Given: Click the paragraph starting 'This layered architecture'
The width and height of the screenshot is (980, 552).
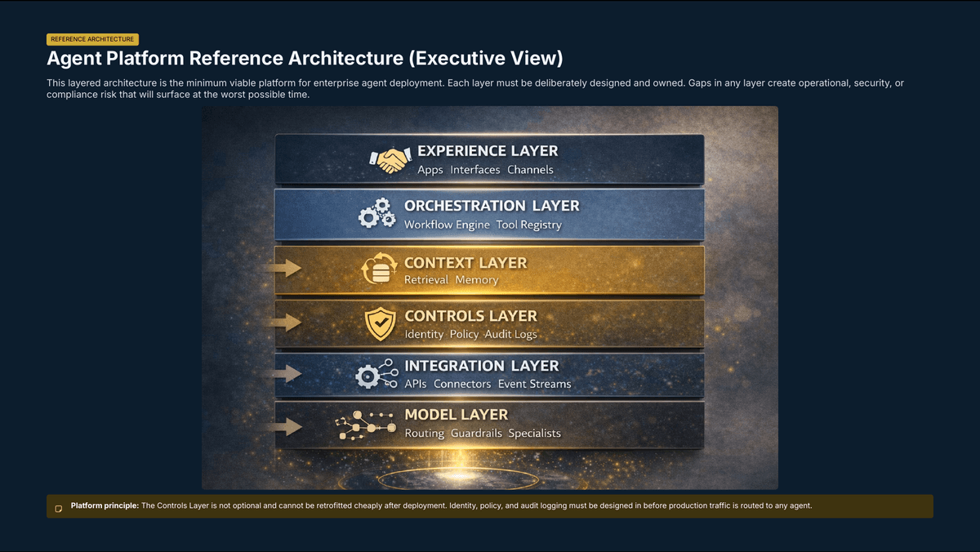Looking at the screenshot, I should pos(475,88).
